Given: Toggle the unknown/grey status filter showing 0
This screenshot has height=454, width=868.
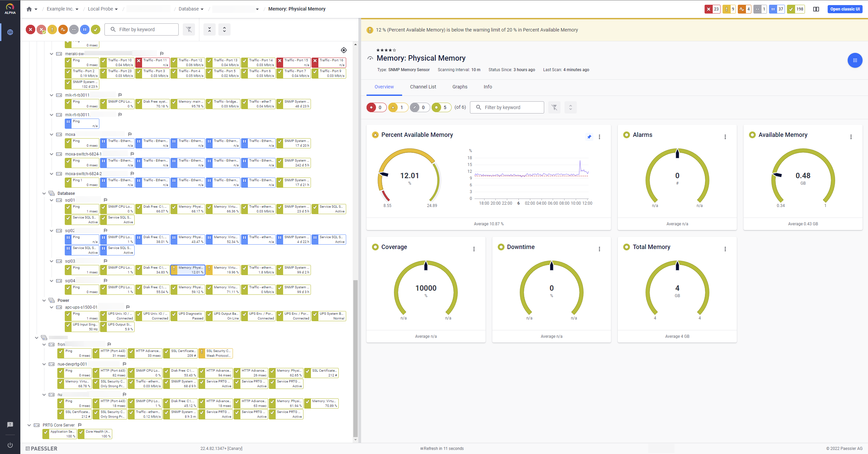Looking at the screenshot, I should click(419, 107).
